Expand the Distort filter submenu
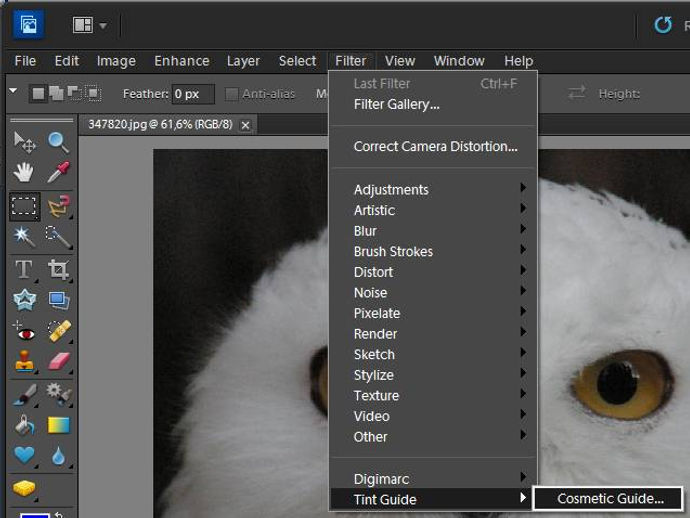 coord(433,272)
